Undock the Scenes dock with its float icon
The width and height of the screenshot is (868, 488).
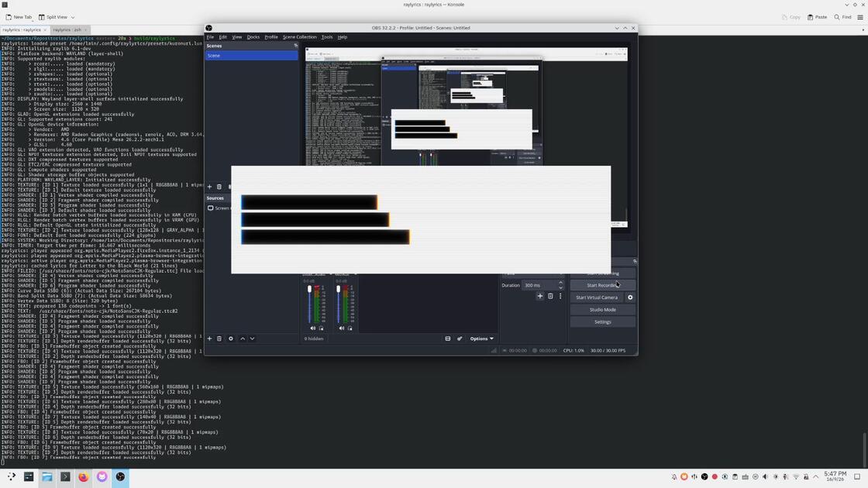[295, 46]
